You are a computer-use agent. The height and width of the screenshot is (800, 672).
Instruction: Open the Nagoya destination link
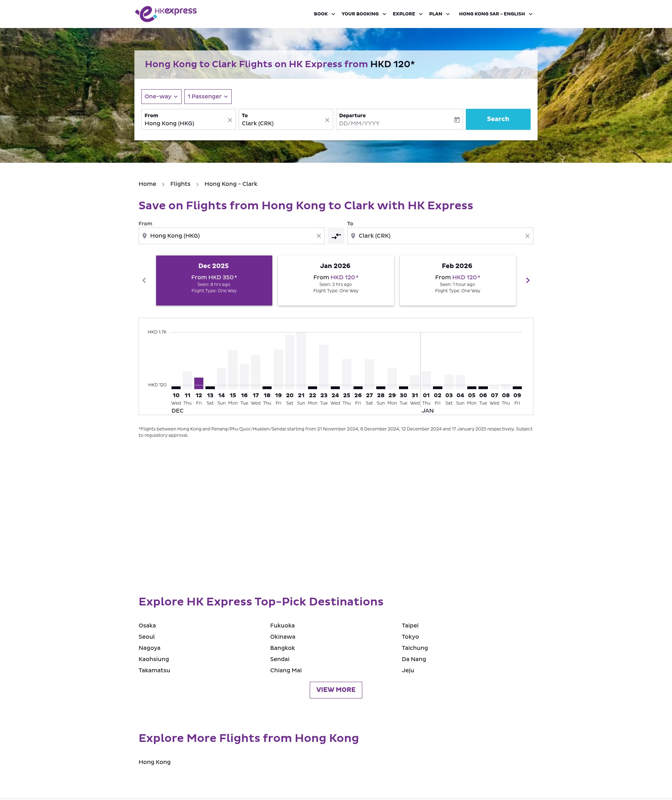[149, 648]
